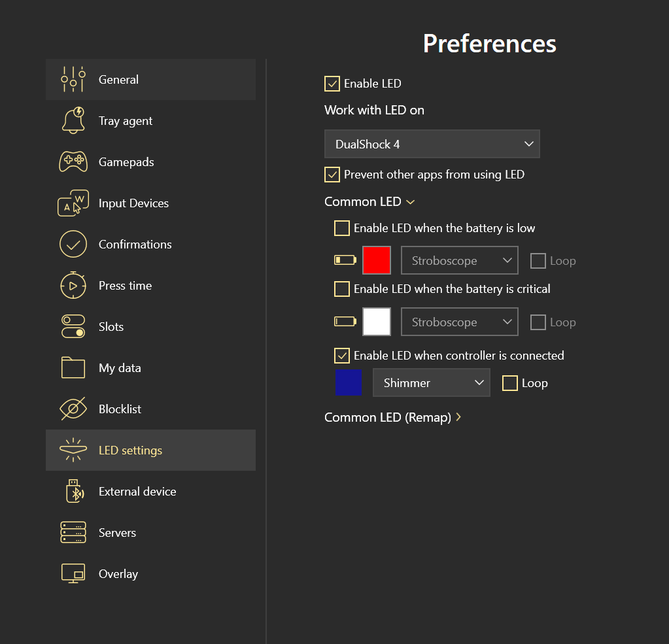Select the Gamepads controller icon
This screenshot has width=669, height=644.
[x=73, y=162]
